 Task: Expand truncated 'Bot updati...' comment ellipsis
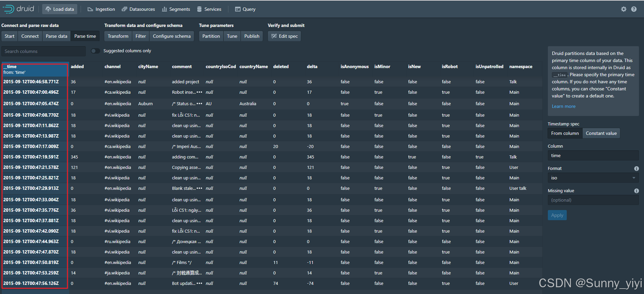coord(199,284)
